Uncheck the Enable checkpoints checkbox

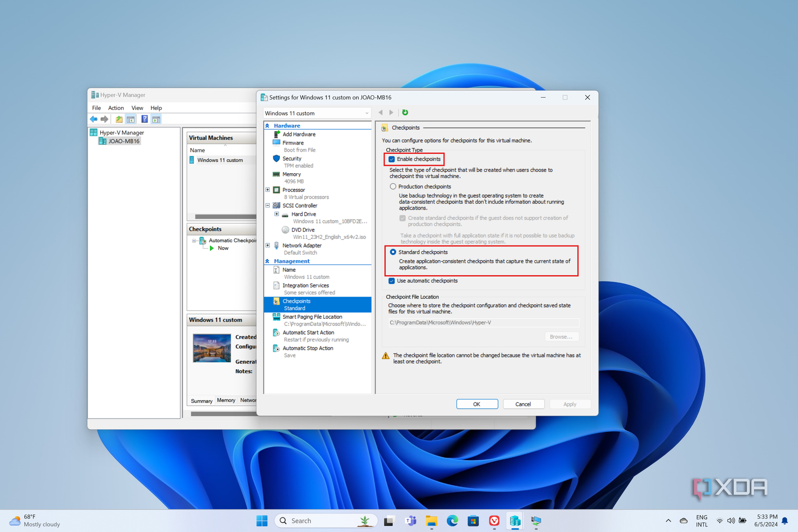(x=392, y=159)
